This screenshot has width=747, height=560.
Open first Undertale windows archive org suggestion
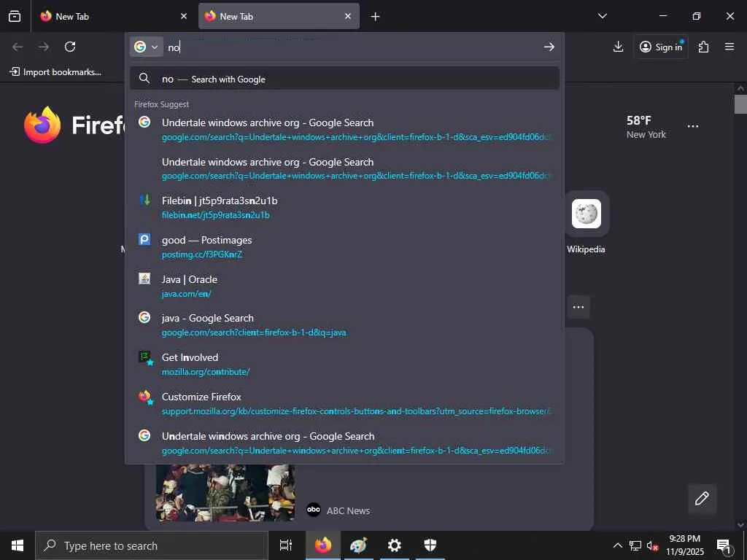pyautogui.click(x=344, y=130)
